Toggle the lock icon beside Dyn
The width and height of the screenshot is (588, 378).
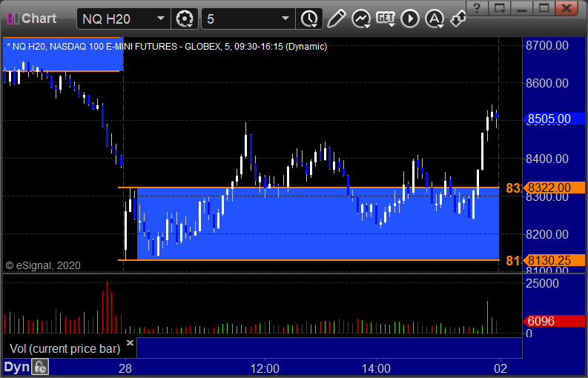pyautogui.click(x=39, y=367)
